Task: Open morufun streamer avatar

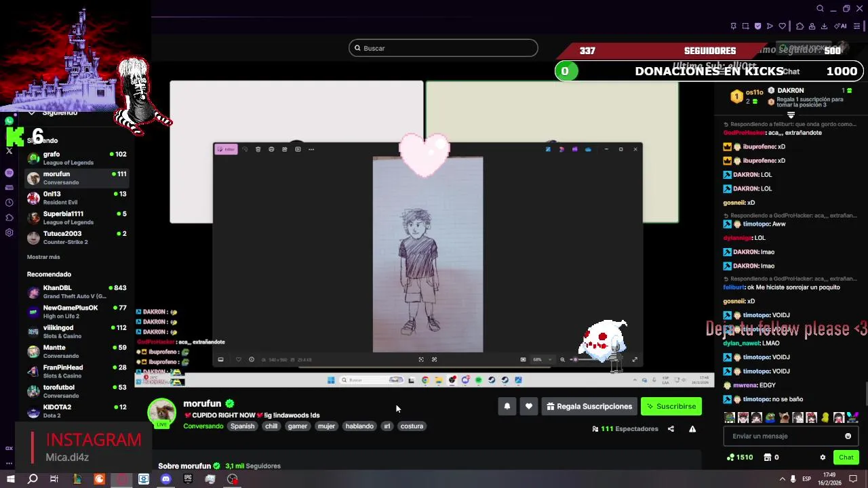Action: (162, 413)
